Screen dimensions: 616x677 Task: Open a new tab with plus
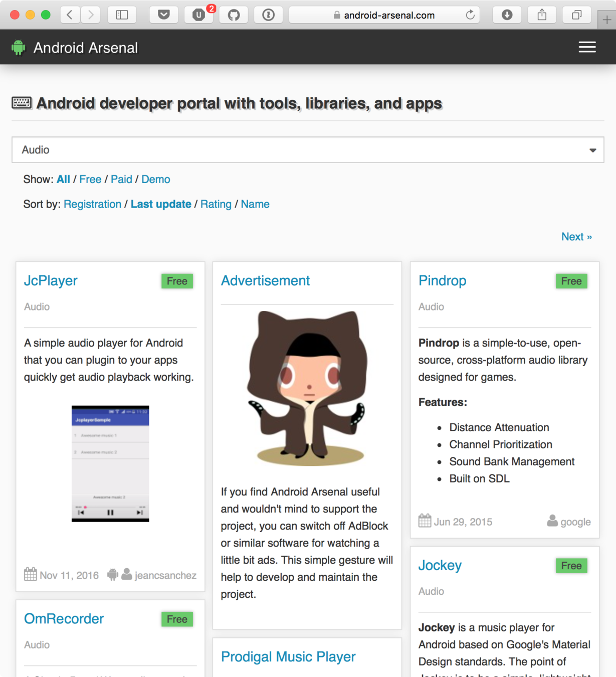pyautogui.click(x=606, y=20)
